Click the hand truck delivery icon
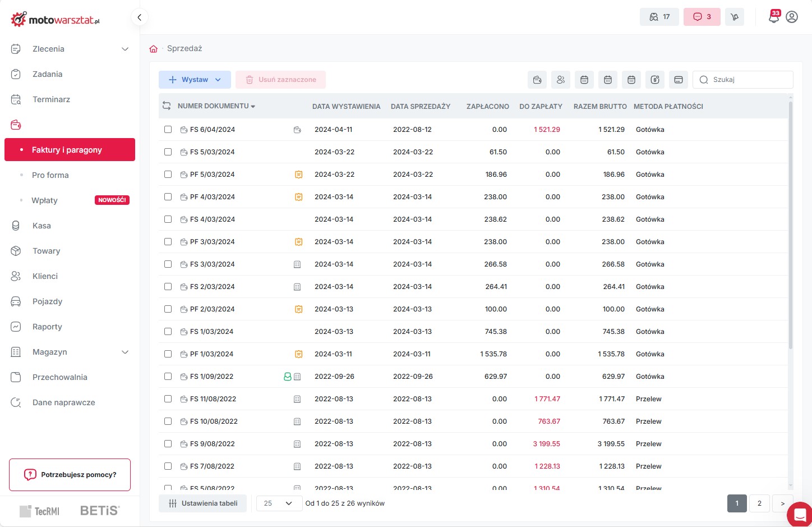Viewport: 812px width, 527px height. (734, 17)
